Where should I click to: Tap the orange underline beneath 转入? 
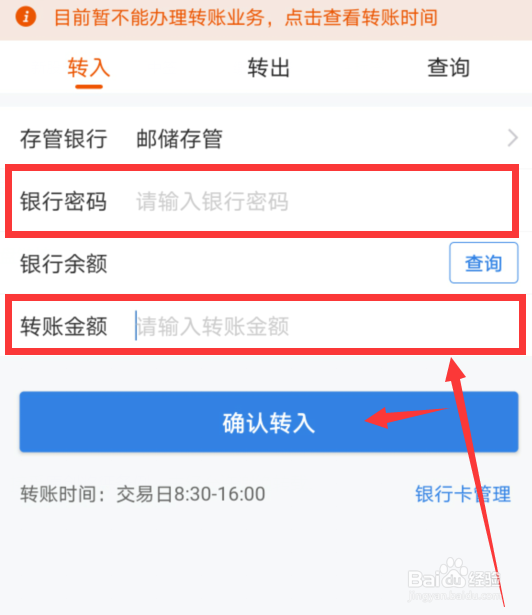tap(89, 87)
